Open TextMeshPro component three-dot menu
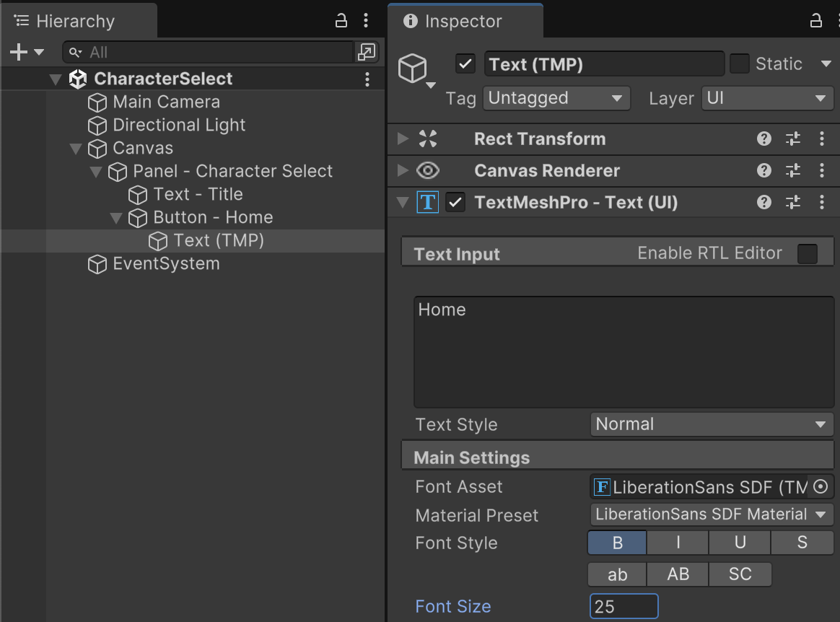The height and width of the screenshot is (622, 840). [x=822, y=203]
